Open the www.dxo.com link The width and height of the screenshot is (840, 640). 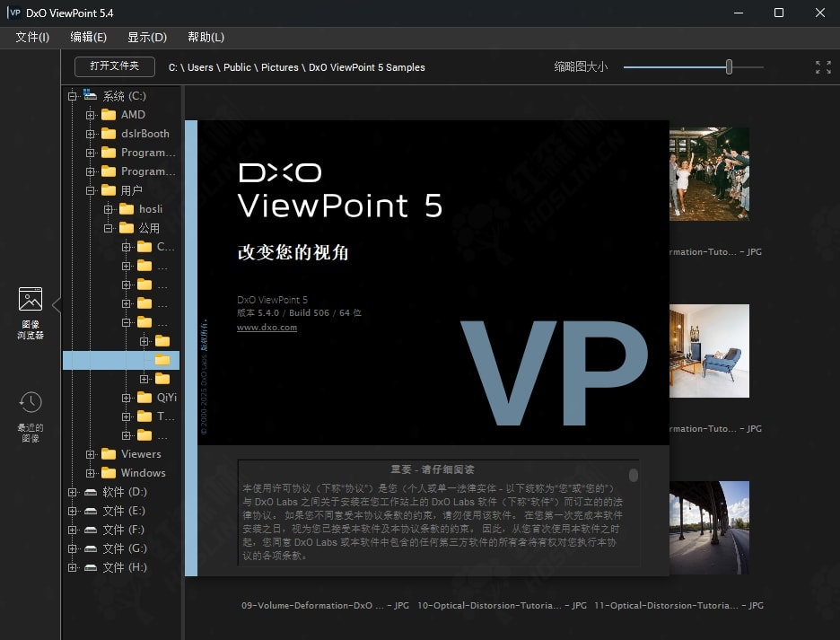coord(267,328)
